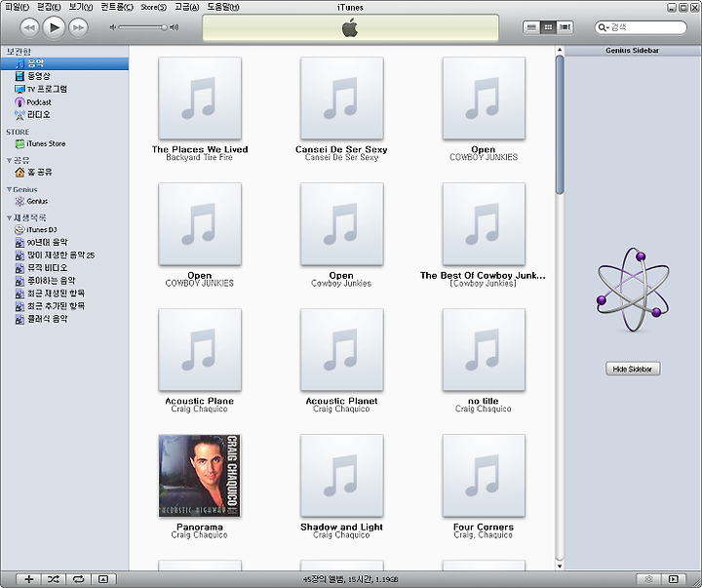Image resolution: width=702 pixels, height=588 pixels.
Task: Click the vertical scrollbar thumb
Action: pyautogui.click(x=560, y=125)
